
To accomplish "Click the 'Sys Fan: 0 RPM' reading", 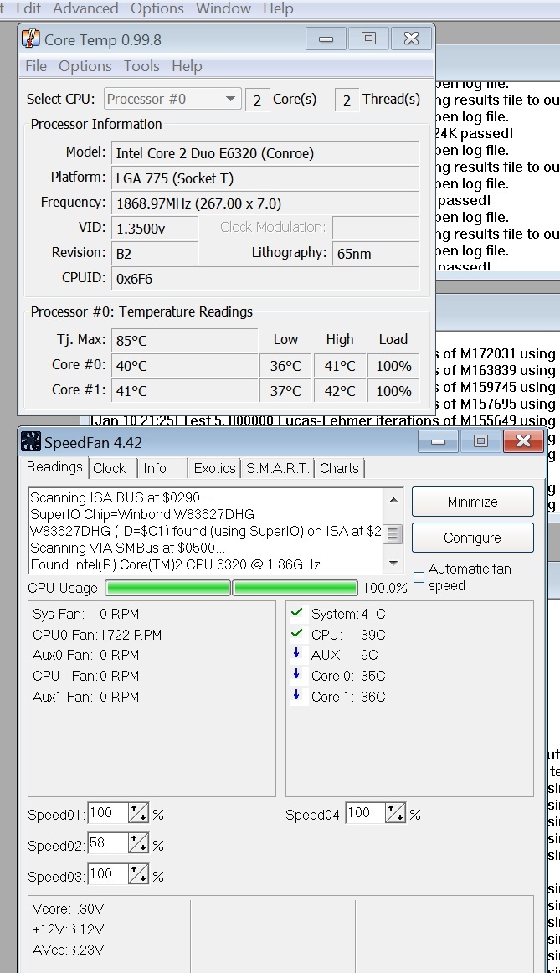I will point(86,614).
